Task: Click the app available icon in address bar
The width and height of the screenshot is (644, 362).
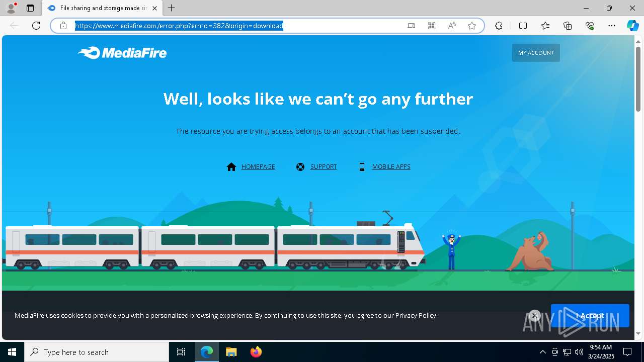Action: (x=412, y=26)
